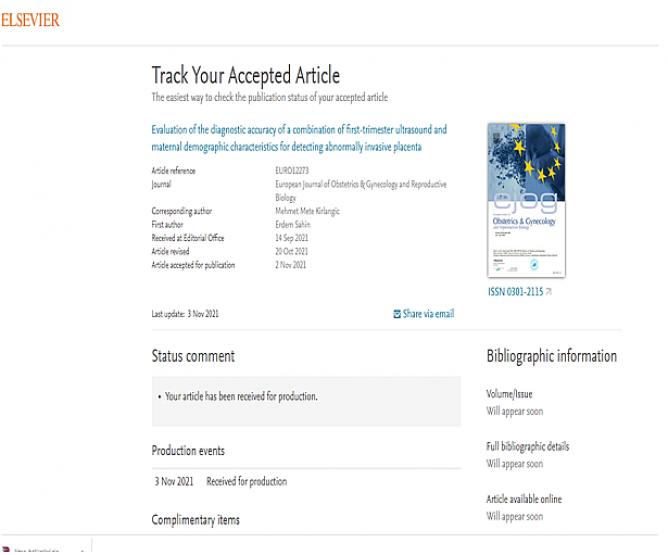Click the Elsevier logo
This screenshot has width=668, height=555.
click(30, 20)
